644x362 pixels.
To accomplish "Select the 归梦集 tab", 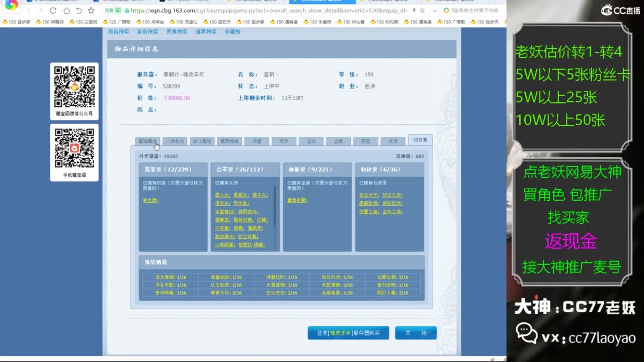I will click(420, 140).
